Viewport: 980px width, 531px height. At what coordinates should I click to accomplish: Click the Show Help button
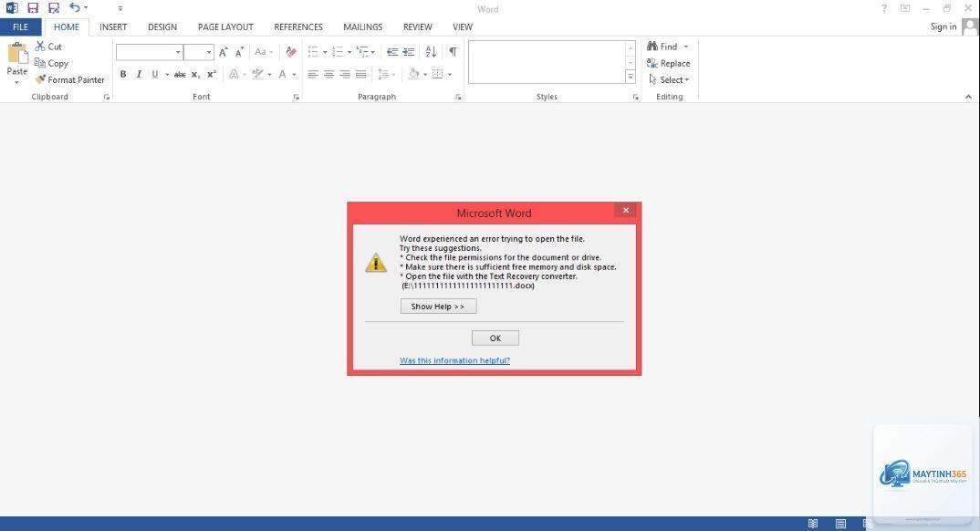[x=438, y=307]
